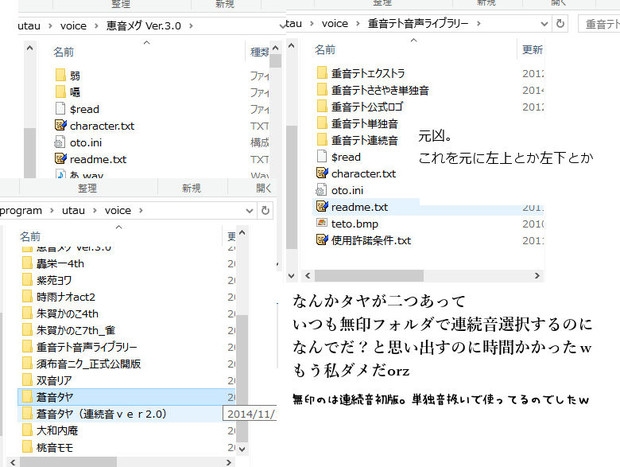This screenshot has width=620, height=467.
Task: Select the 重音テト連続音 folder icon
Action: tap(322, 140)
